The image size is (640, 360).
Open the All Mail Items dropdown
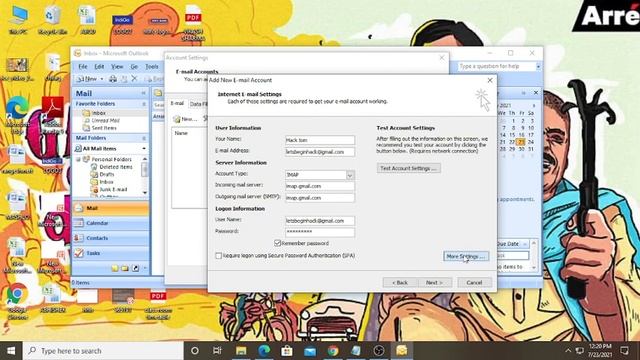pos(144,149)
